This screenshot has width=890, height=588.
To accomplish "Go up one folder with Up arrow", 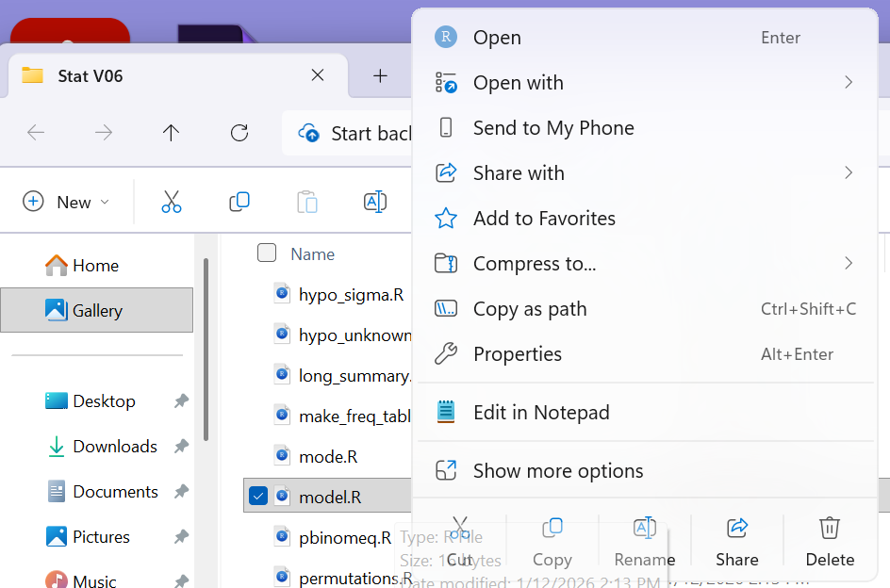I will coord(171,133).
